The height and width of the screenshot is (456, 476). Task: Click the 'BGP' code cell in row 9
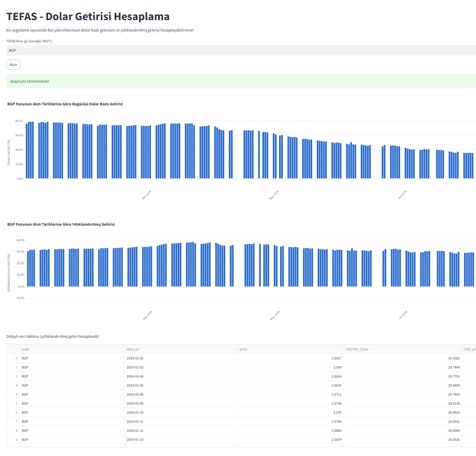pyautogui.click(x=72, y=439)
